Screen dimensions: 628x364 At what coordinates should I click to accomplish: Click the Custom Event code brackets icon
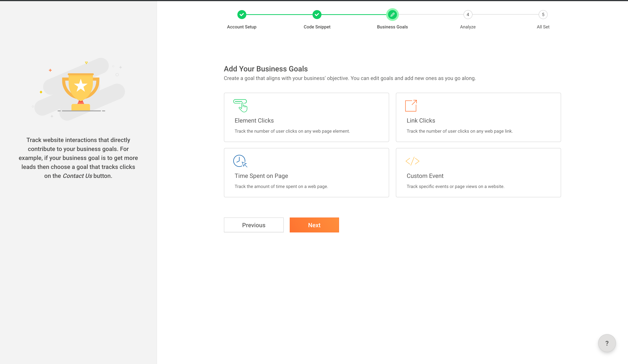coord(412,161)
